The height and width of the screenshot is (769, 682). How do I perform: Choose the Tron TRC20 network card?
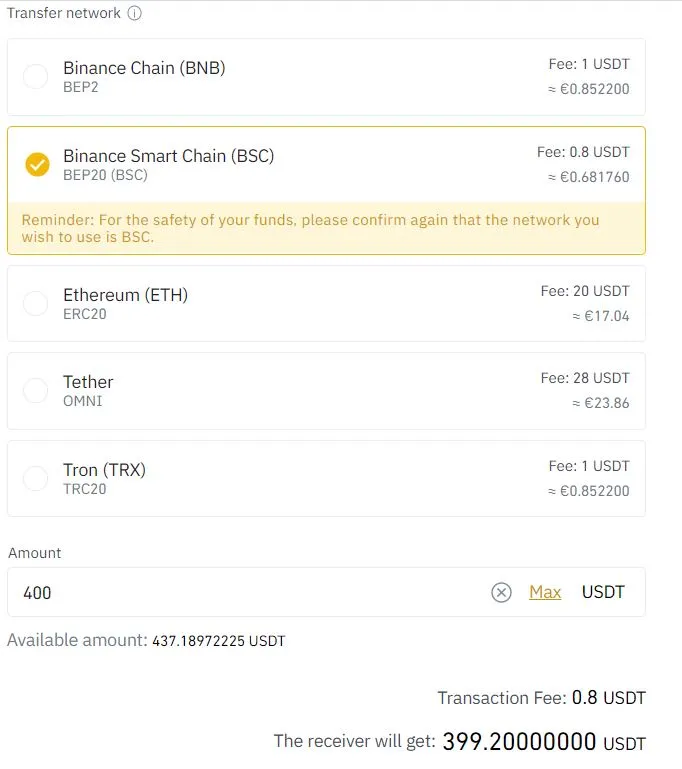pyautogui.click(x=326, y=478)
